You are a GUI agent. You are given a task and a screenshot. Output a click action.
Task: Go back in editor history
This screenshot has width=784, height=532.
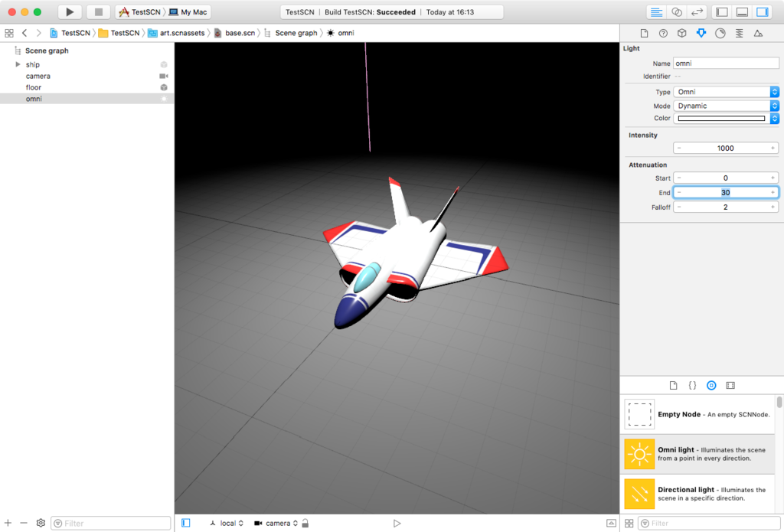(24, 33)
